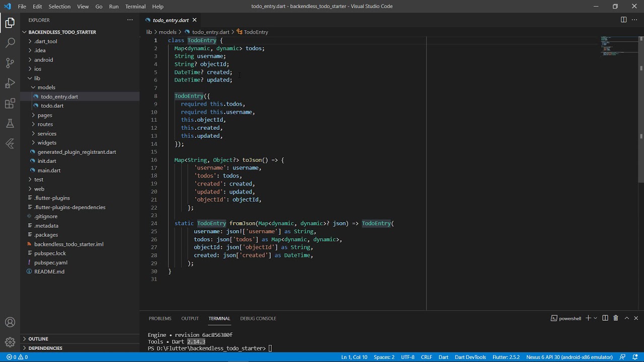Open the Accounts icon in activity bar

[10, 322]
